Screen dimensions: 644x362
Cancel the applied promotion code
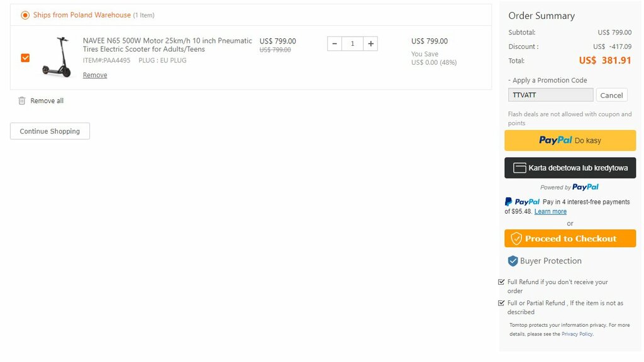point(611,96)
